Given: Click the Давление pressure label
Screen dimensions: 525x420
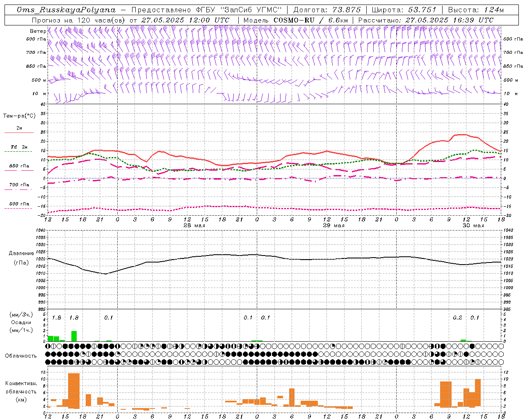Looking at the screenshot, I should 21,253.
